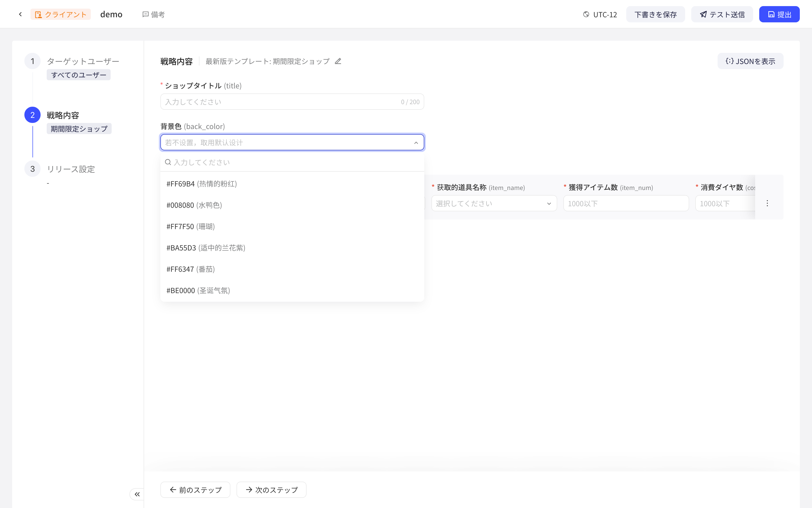The height and width of the screenshot is (508, 812).
Task: Select #BE0000 (圣诞气氛) option
Action: pyautogui.click(x=292, y=290)
